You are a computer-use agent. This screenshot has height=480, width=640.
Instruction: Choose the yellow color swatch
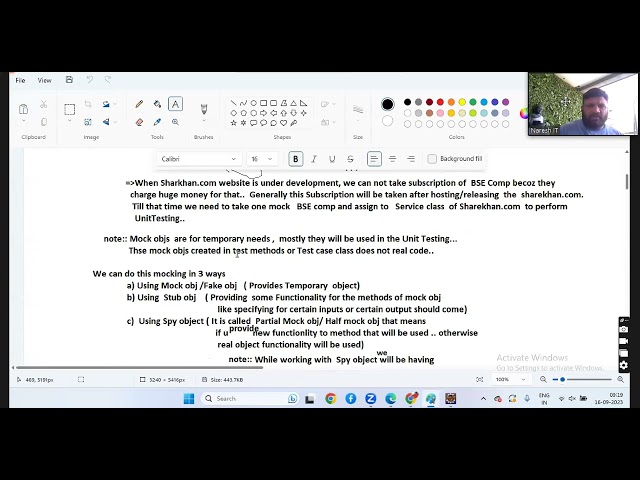[x=462, y=102]
